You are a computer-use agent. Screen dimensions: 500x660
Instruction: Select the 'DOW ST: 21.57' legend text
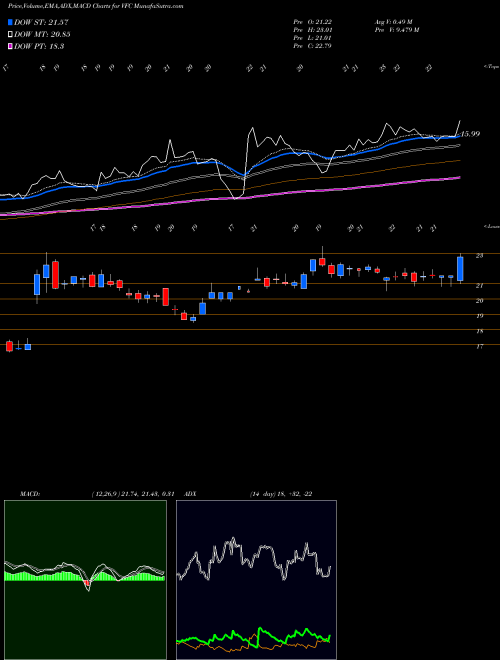coord(41,22)
